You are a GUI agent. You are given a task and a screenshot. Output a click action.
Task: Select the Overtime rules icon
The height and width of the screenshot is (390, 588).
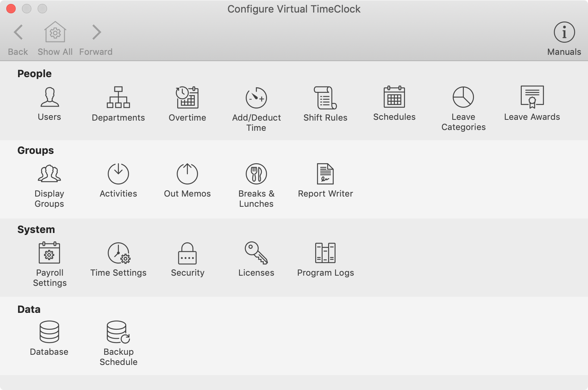(187, 97)
